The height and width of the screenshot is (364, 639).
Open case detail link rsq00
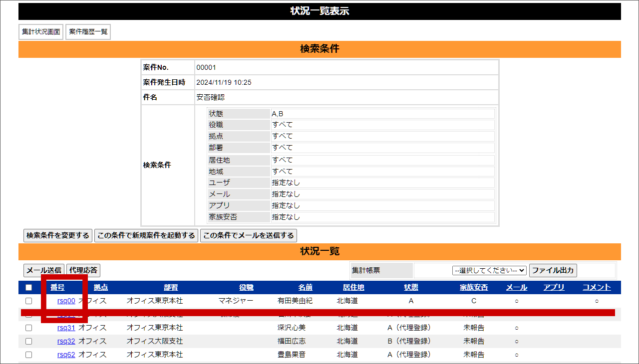(65, 301)
